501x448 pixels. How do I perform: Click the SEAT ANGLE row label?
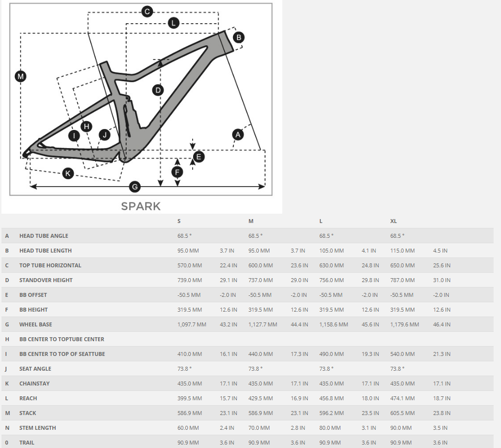35,368
